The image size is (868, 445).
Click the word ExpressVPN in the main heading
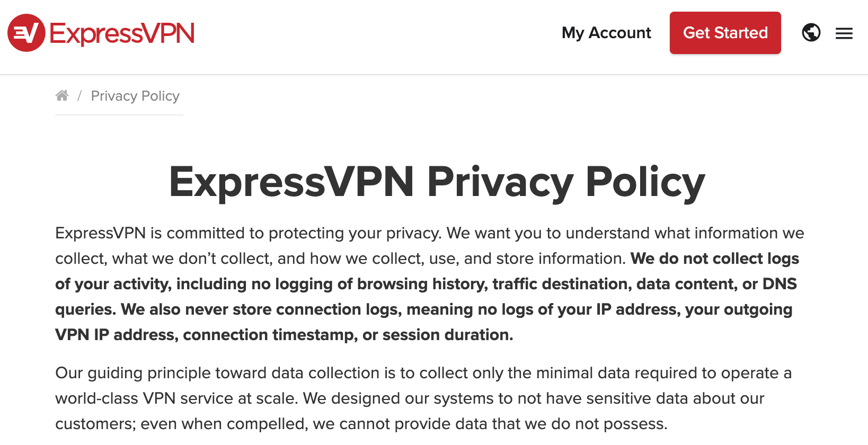(x=291, y=182)
